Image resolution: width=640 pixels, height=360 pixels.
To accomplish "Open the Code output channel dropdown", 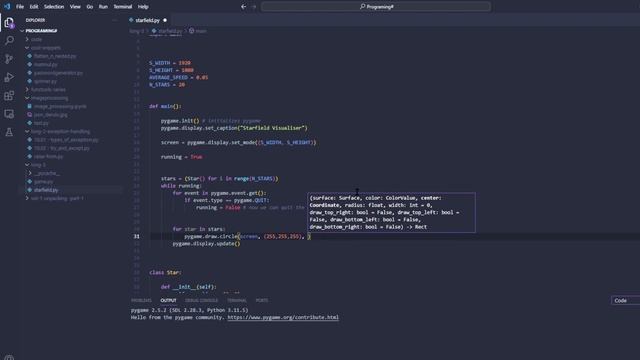I will click(x=625, y=300).
